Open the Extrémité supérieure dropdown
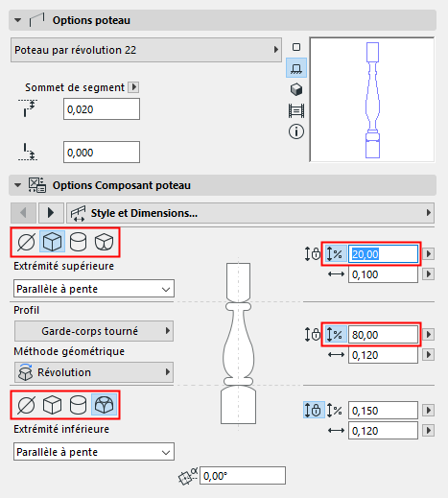 [x=94, y=289]
